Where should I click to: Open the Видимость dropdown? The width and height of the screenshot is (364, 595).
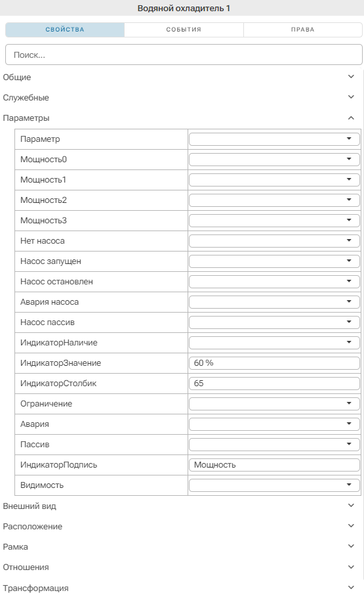click(x=274, y=485)
